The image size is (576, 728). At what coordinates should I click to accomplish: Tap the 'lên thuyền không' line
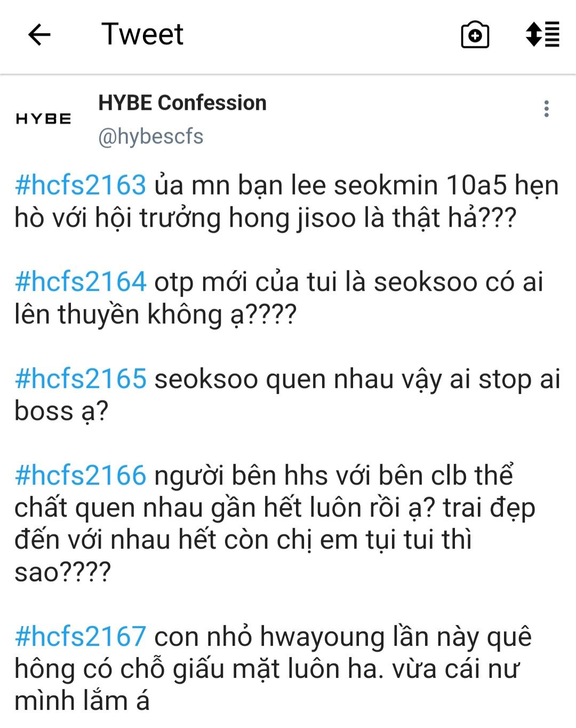click(x=155, y=315)
